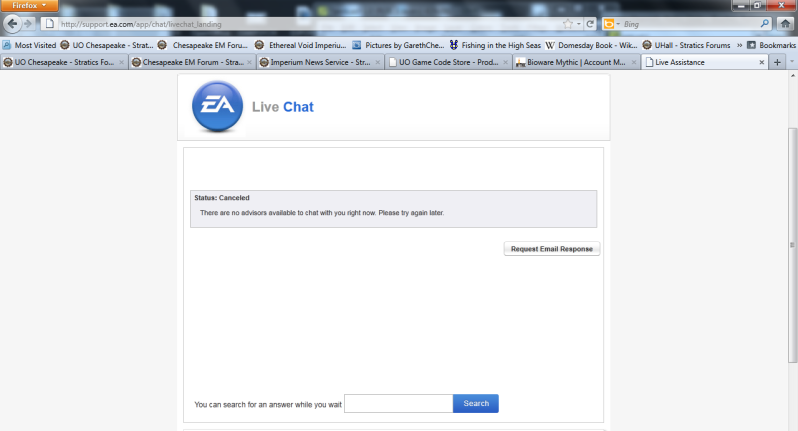Open the UHall - Stratics Forums bookmark
This screenshot has width=798, height=431.
[x=686, y=45]
